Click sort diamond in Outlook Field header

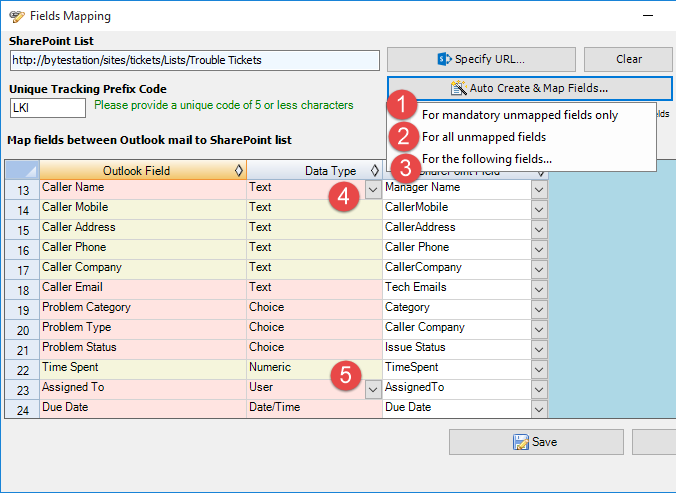pyautogui.click(x=237, y=171)
